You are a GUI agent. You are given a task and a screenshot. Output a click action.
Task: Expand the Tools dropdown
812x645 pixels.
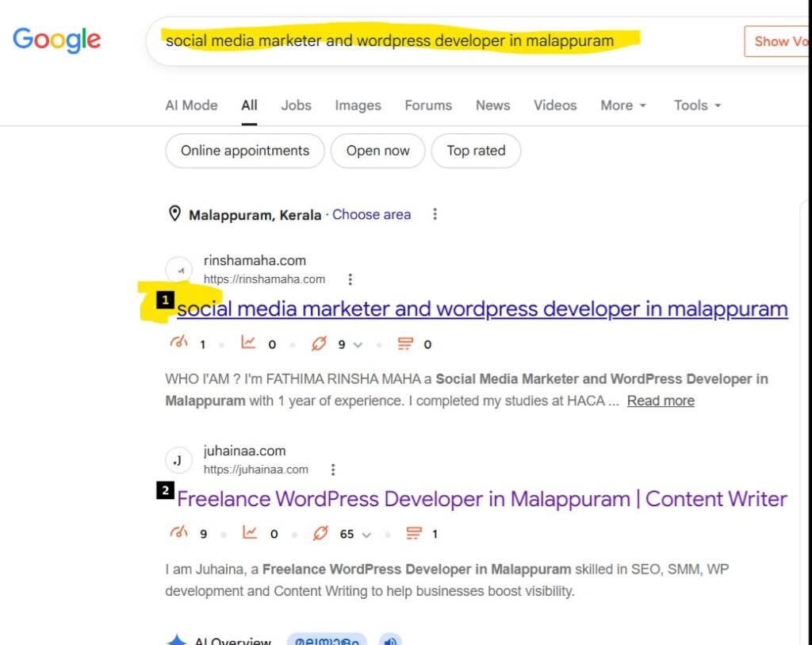pos(698,106)
